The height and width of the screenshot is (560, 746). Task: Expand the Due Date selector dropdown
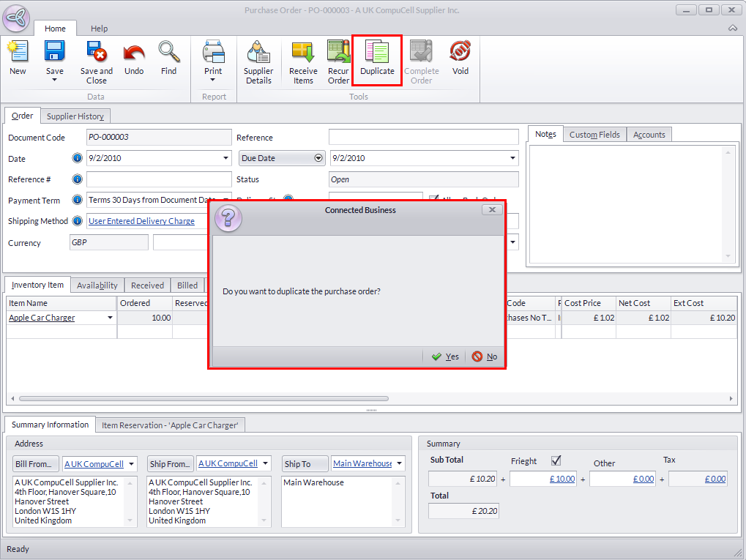pyautogui.click(x=318, y=158)
